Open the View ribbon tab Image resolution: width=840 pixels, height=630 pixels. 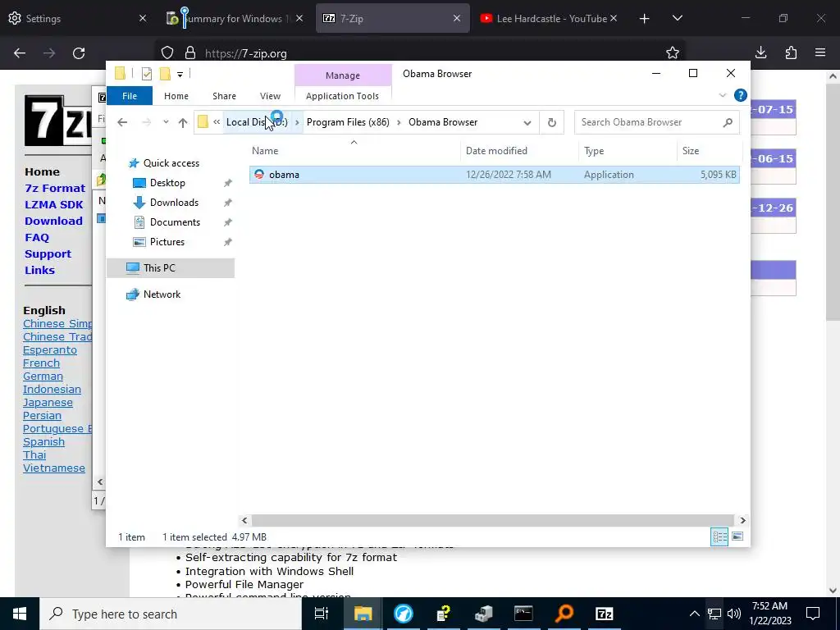[270, 96]
